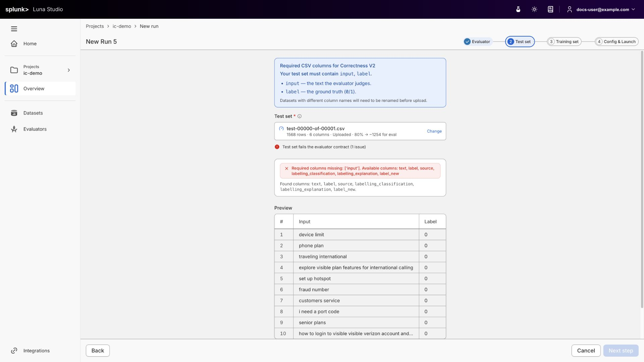
Task: Click the Splunk logo in the header
Action: pos(17,9)
